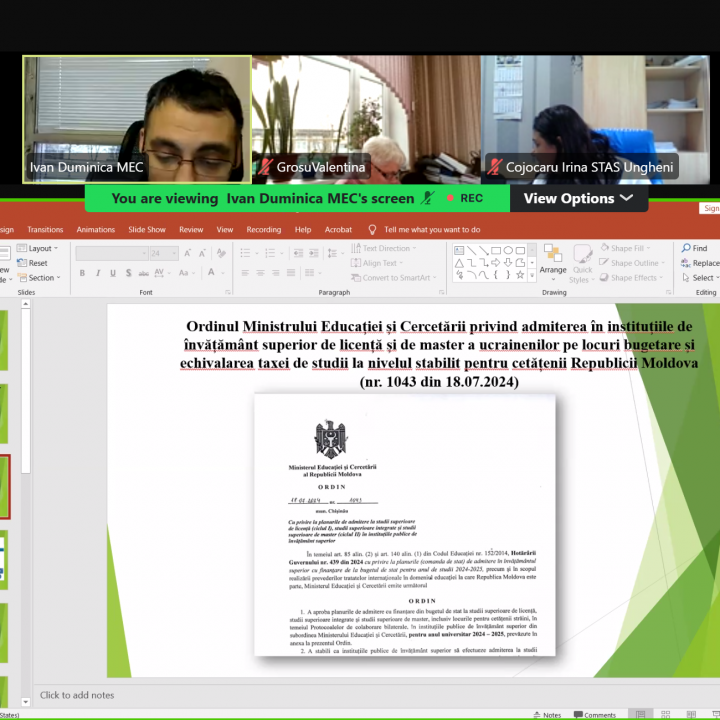Screen dimensions: 720x720
Task: Switch to the Slide Show tab
Action: pyautogui.click(x=147, y=229)
